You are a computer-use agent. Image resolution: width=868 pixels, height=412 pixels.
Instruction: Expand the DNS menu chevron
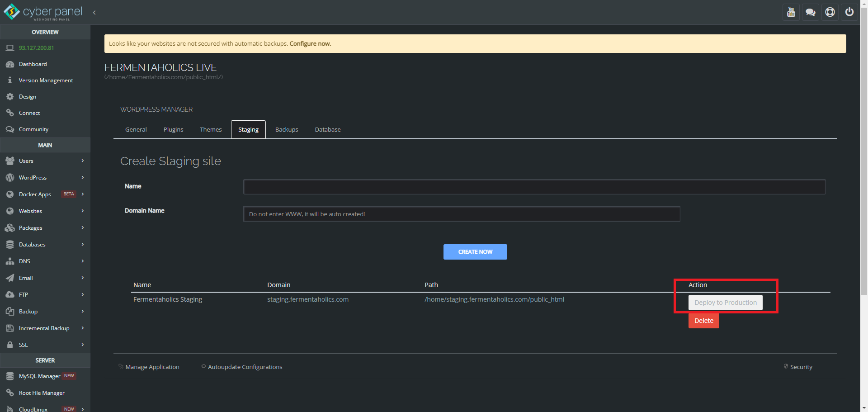[83, 261]
